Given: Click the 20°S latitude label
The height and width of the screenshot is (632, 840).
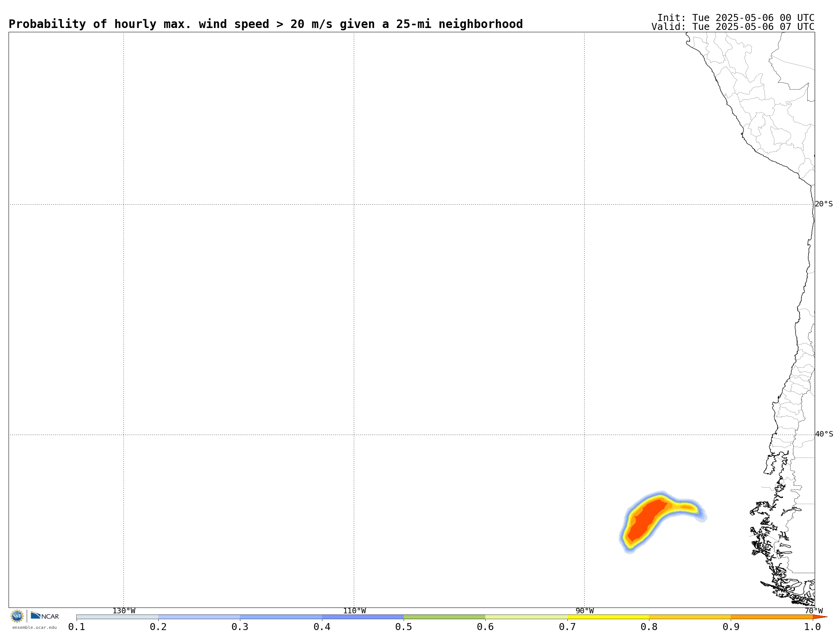Looking at the screenshot, I should click(x=824, y=204).
